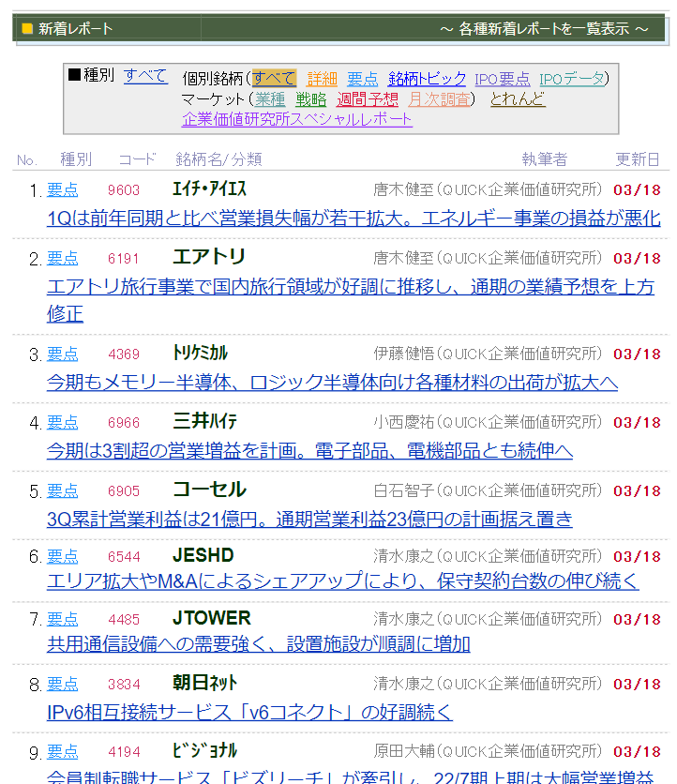This screenshot has height=784, width=677.
Task: Click 要点 link in row 9 ビジョナル
Action: (x=63, y=751)
